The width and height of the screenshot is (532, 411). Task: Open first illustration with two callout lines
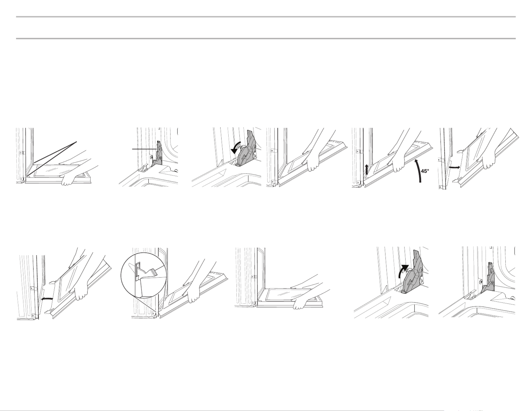57,157
